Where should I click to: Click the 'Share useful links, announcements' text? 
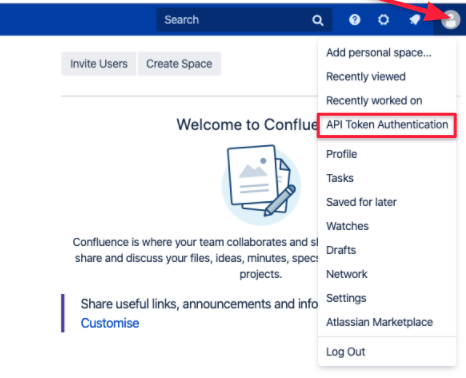click(x=199, y=304)
